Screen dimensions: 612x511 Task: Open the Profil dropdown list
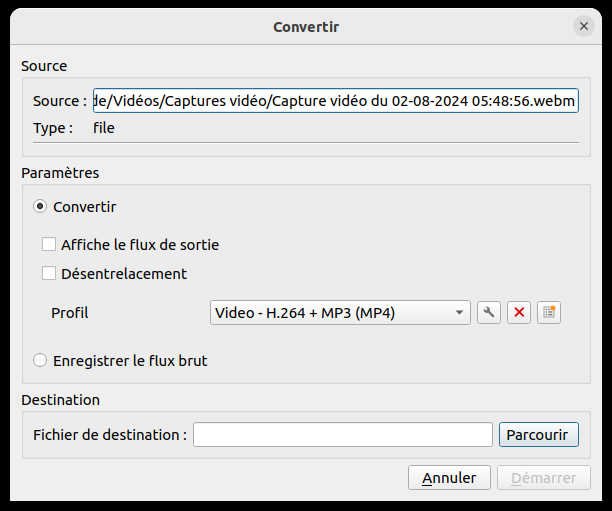pyautogui.click(x=340, y=312)
